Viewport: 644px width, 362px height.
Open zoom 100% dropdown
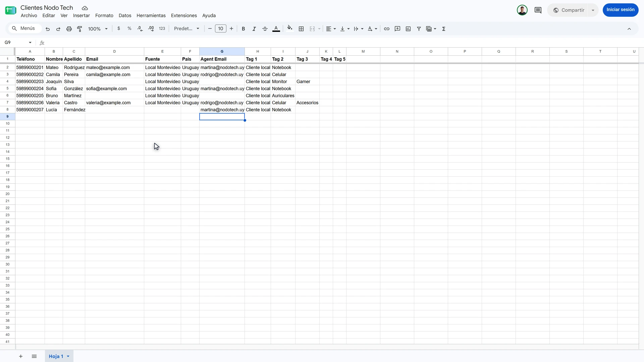click(x=98, y=29)
